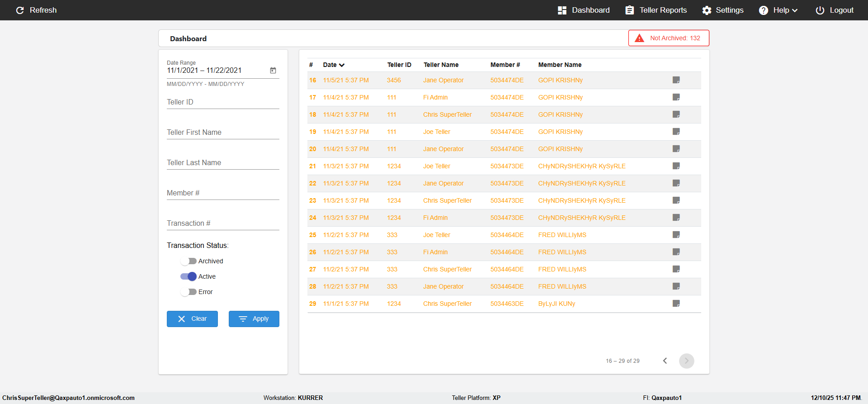The height and width of the screenshot is (404, 868).
Task: Open the note icon for row 24
Action: point(676,218)
